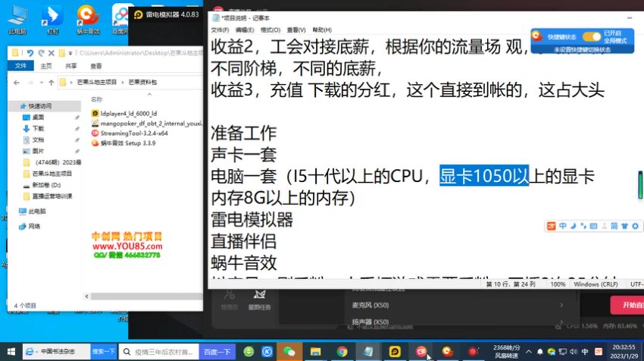Click 搜索一下 button in taskbar
The image size is (644, 361).
click(x=104, y=352)
